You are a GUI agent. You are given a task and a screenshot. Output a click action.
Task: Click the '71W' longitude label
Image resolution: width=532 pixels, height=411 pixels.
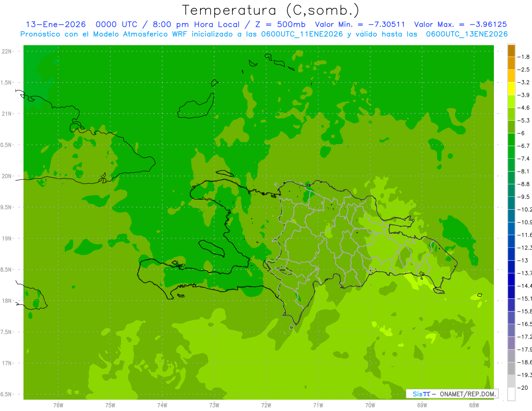click(x=318, y=405)
